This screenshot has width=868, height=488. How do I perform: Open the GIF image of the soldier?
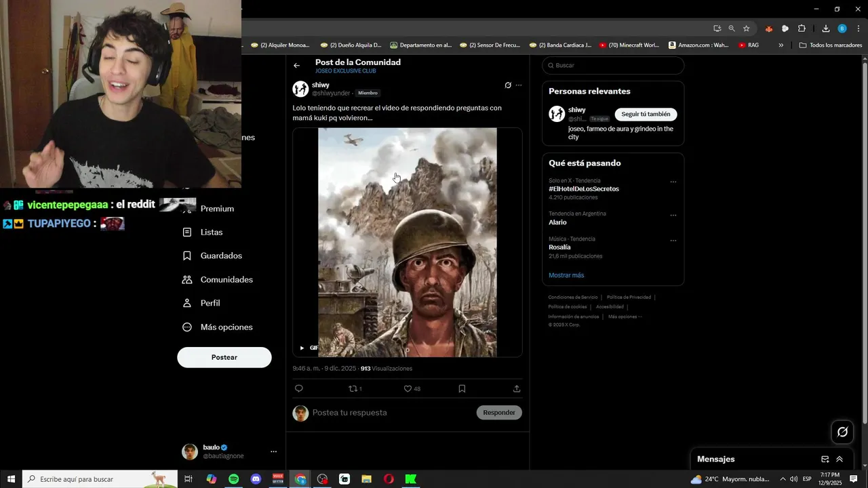(x=408, y=242)
